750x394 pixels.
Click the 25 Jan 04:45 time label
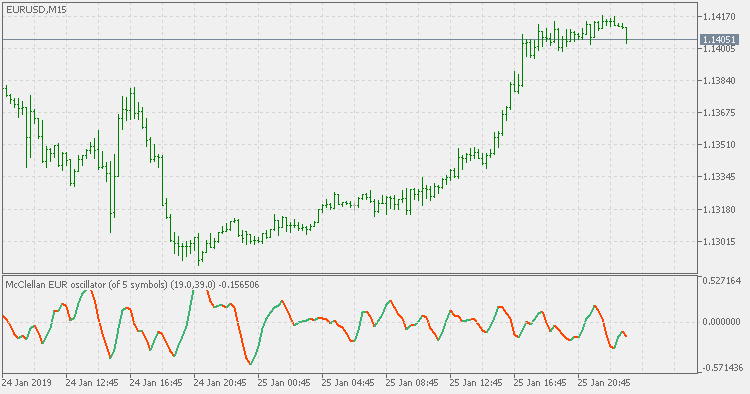click(x=348, y=383)
